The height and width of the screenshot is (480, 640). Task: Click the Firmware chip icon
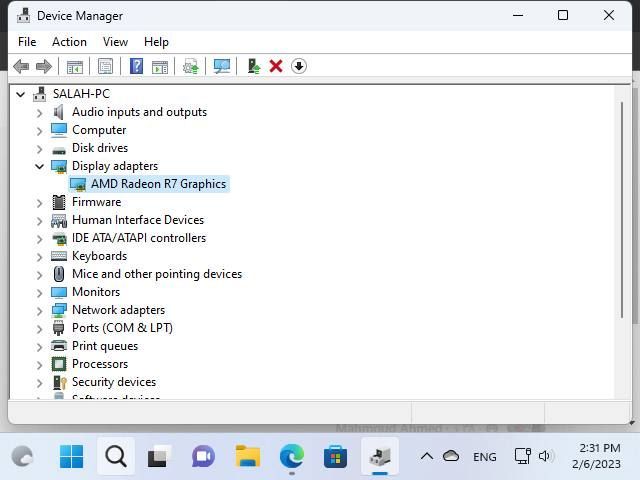point(59,202)
